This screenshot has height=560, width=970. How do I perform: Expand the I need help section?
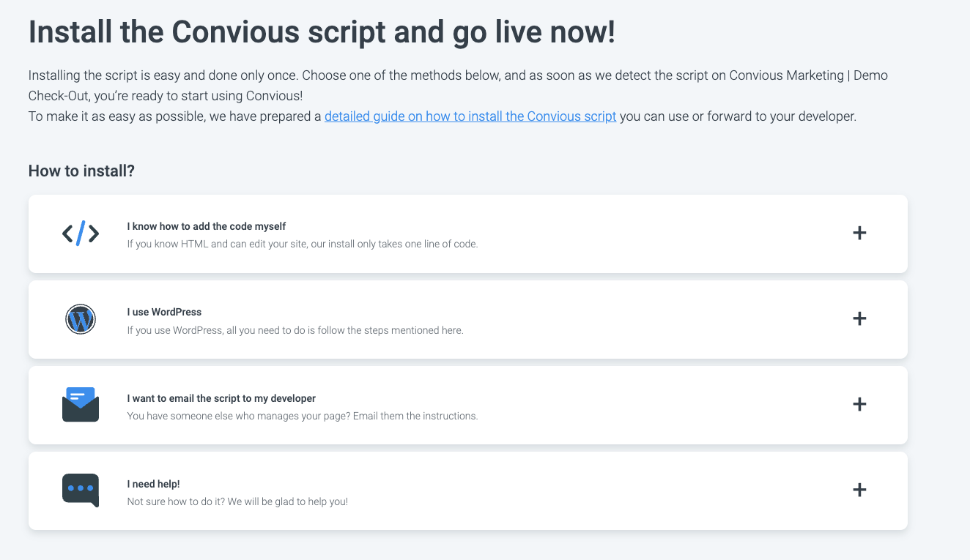(859, 490)
